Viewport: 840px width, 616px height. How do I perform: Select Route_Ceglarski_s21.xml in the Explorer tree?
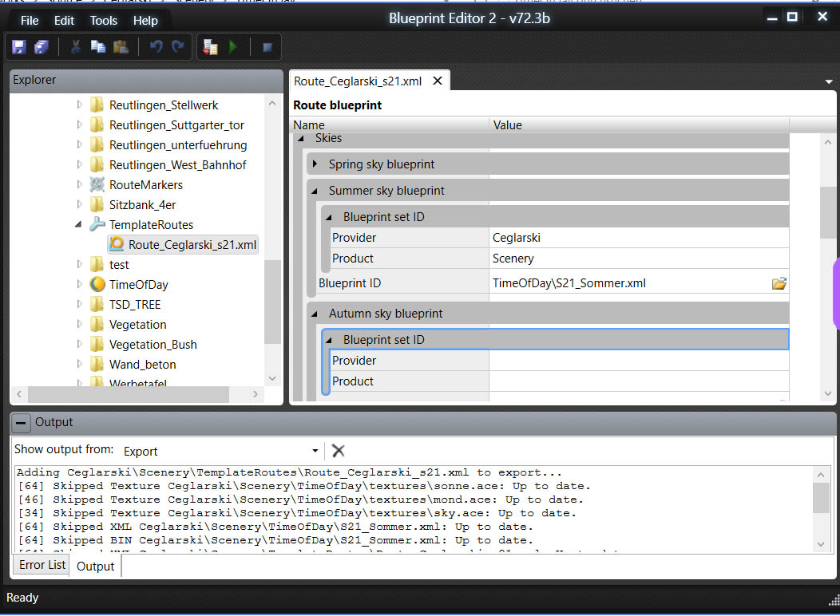[192, 245]
